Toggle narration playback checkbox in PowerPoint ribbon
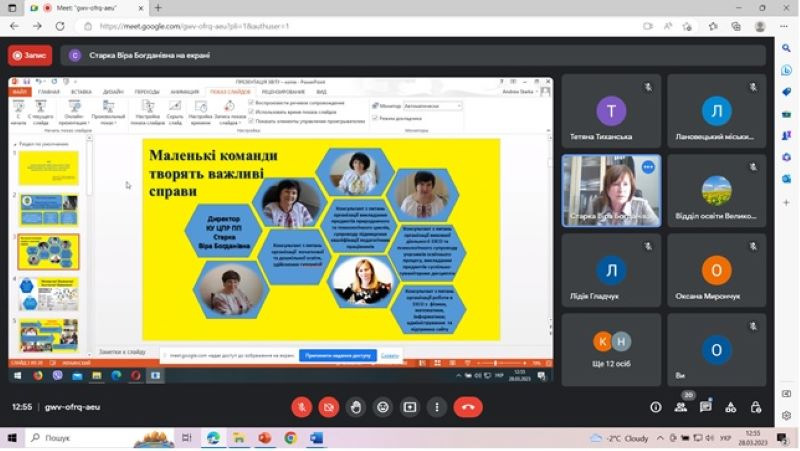800x451 pixels. click(251, 103)
